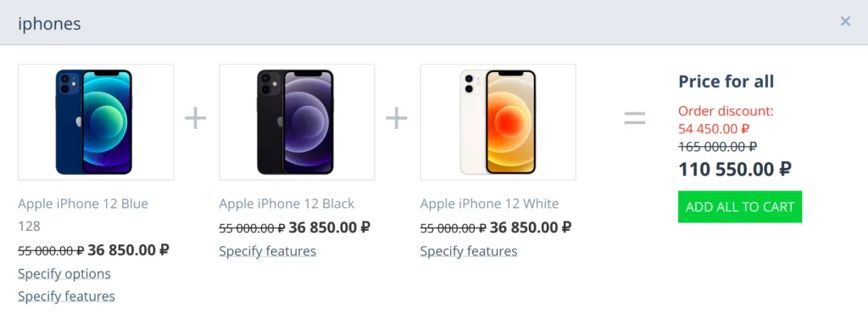Click the 36 850.00 price of iPhone 12 Black
Viewport: 868px width, 314px height.
tap(330, 227)
